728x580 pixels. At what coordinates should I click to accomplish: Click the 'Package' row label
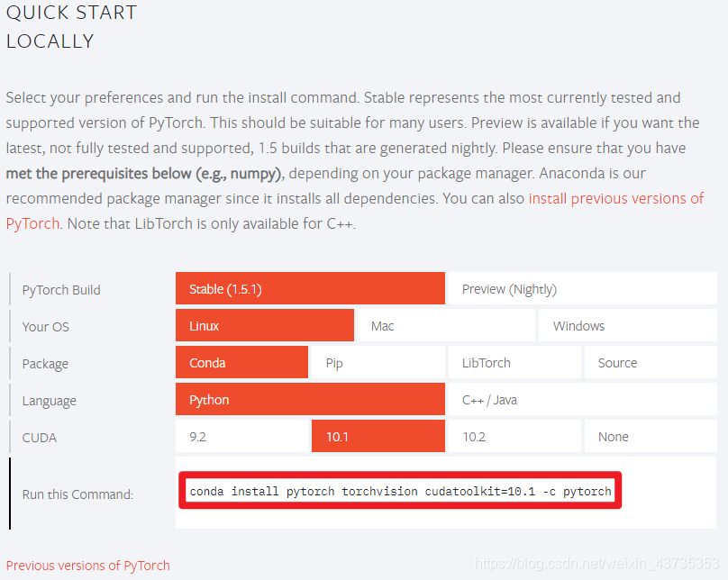[45, 364]
